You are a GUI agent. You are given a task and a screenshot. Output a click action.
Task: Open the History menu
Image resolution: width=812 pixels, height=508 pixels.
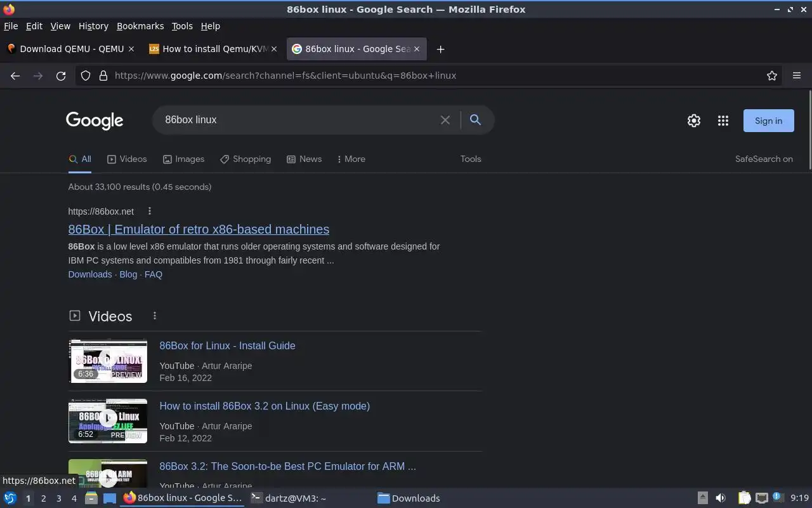(93, 26)
